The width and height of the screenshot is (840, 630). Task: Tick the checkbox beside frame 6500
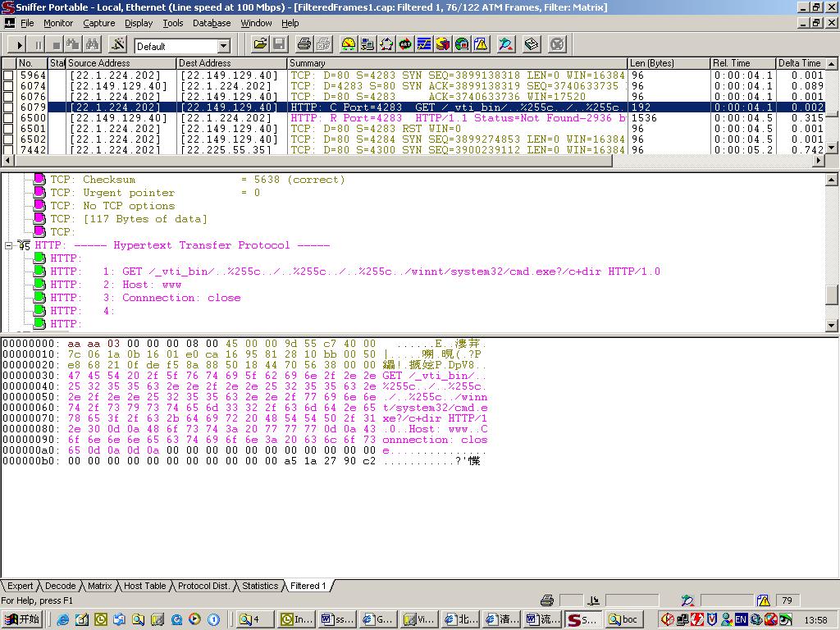8,118
